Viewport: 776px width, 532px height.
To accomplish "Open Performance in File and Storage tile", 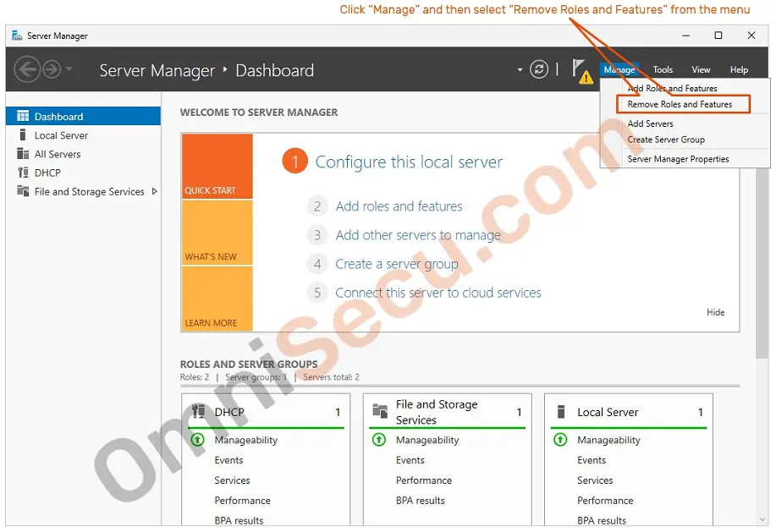I will point(424,480).
